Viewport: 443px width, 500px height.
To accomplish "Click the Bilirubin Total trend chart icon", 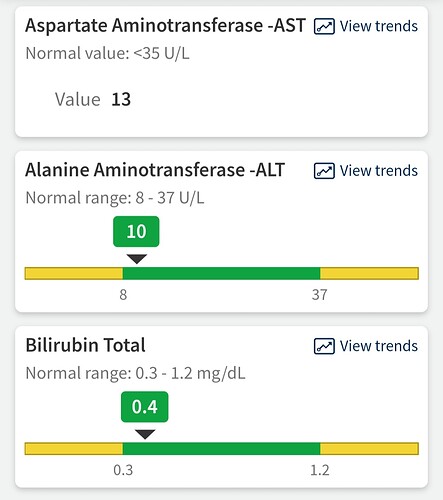I will [324, 346].
